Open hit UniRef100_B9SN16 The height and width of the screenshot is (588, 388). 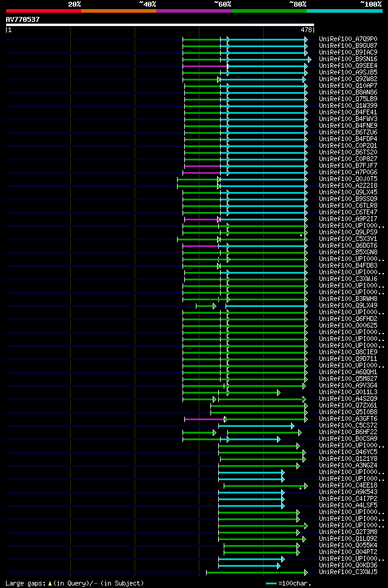[348, 59]
